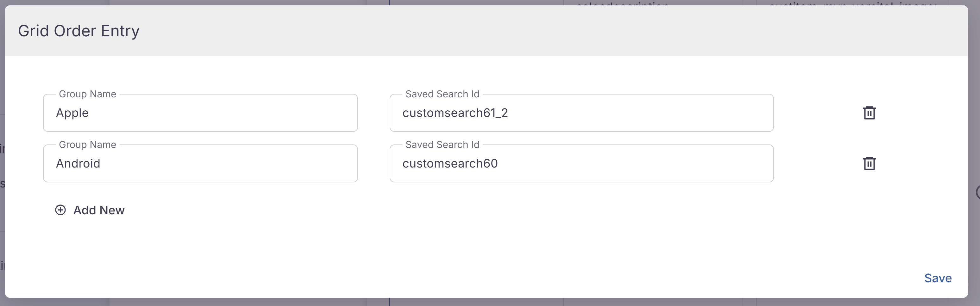Save the grid order entry

tap(937, 278)
